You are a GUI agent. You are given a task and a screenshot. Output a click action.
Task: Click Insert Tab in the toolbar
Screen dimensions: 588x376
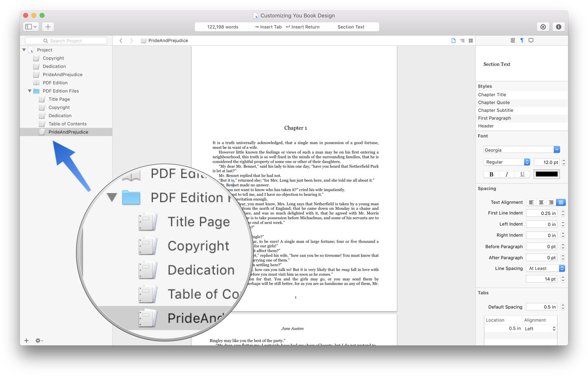268,27
